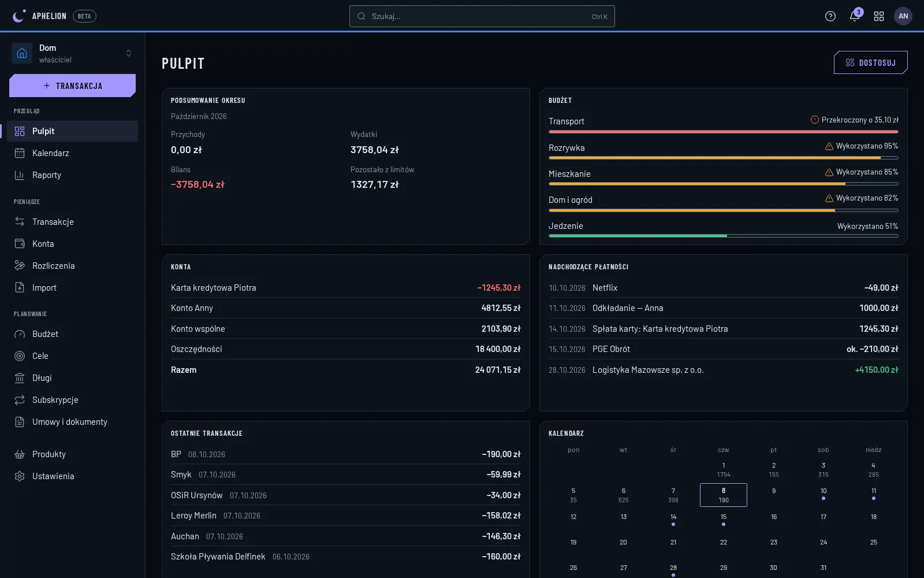Expand the Dom household switcher
The width and height of the screenshot is (924, 578).
[72, 53]
